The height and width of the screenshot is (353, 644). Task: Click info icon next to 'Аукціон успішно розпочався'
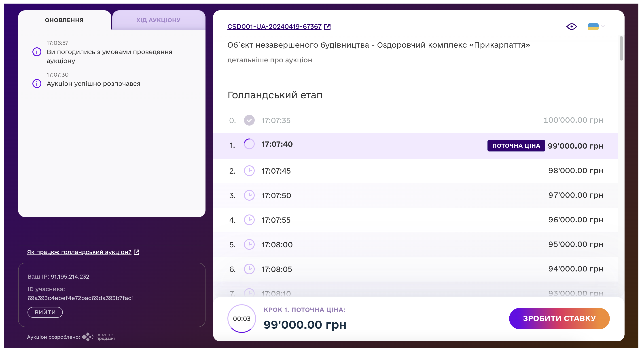point(37,83)
